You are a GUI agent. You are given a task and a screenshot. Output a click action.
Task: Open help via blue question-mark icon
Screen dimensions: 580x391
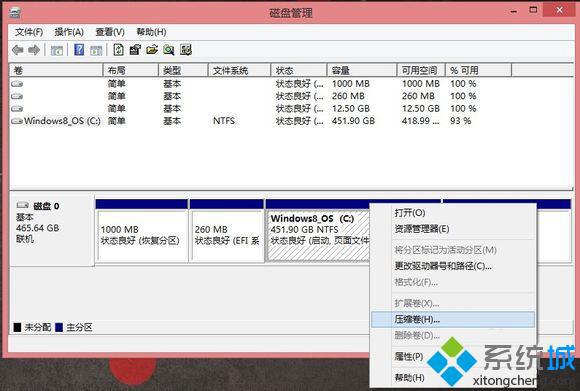79,50
